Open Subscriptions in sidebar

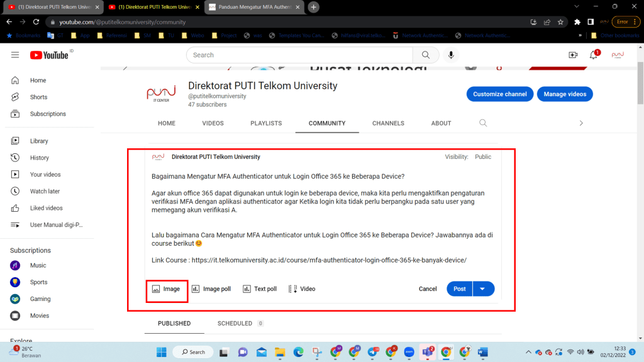[x=47, y=114]
